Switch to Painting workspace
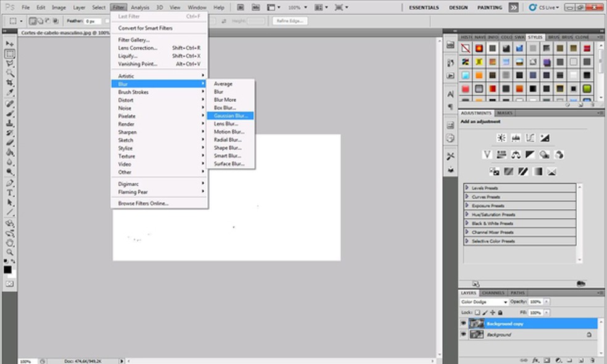The width and height of the screenshot is (607, 364). point(489,7)
